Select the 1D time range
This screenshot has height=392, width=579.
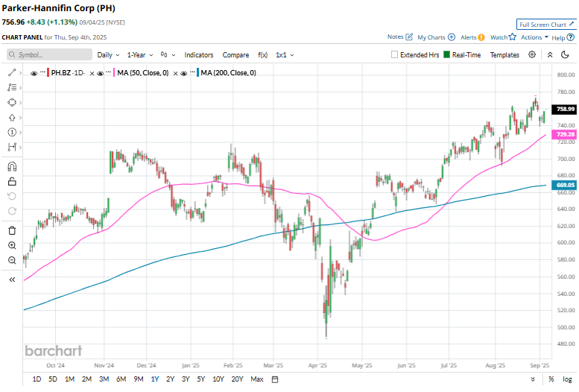coord(37,379)
